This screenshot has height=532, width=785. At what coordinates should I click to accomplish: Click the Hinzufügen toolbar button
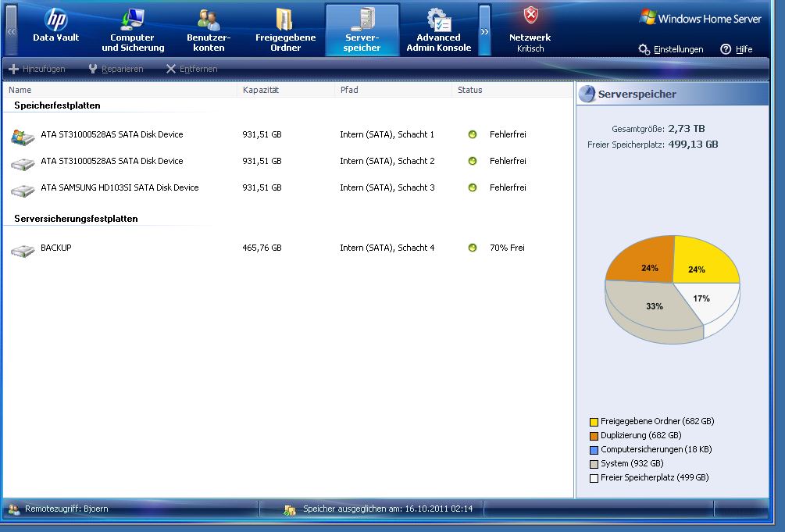click(x=37, y=69)
